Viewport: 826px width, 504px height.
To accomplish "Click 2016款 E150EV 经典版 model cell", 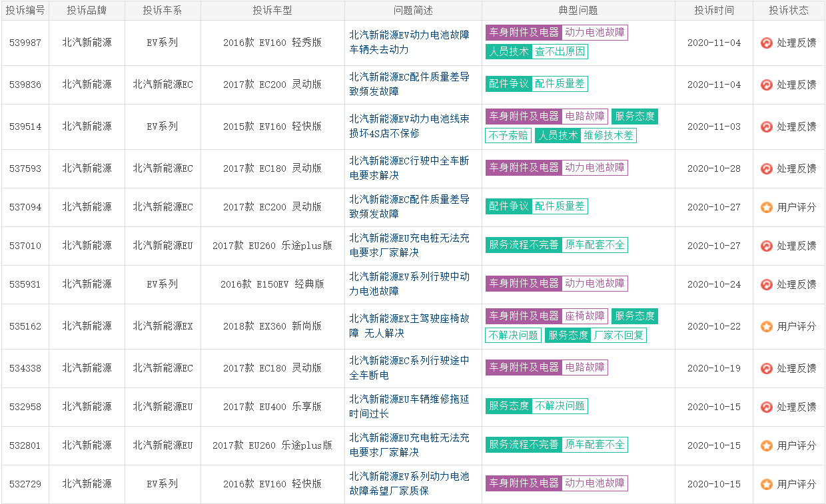I will (272, 284).
